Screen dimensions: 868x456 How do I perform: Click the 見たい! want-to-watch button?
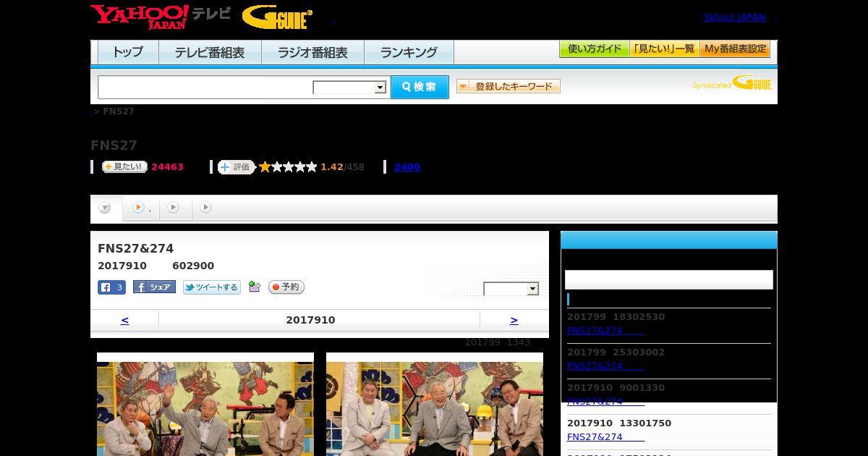pos(124,166)
